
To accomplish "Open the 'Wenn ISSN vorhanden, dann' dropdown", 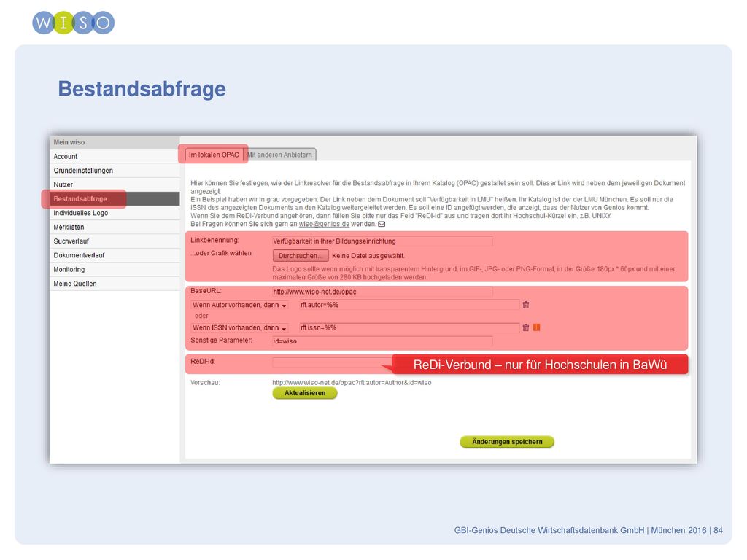I will 239,327.
